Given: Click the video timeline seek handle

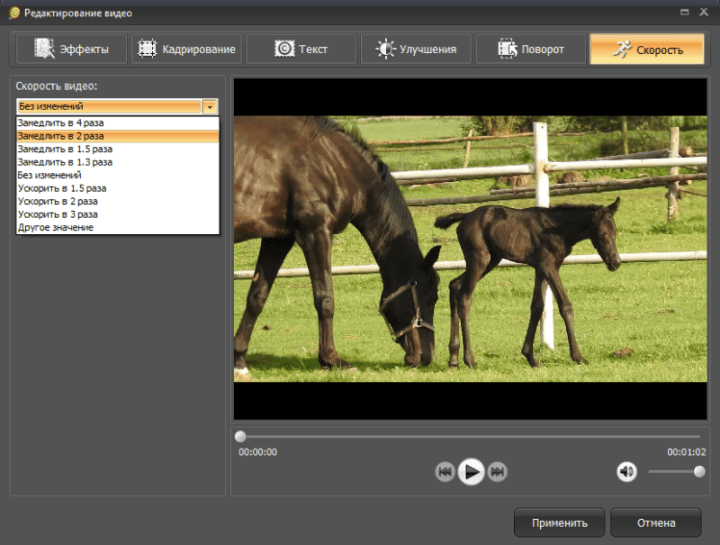Looking at the screenshot, I should [240, 437].
